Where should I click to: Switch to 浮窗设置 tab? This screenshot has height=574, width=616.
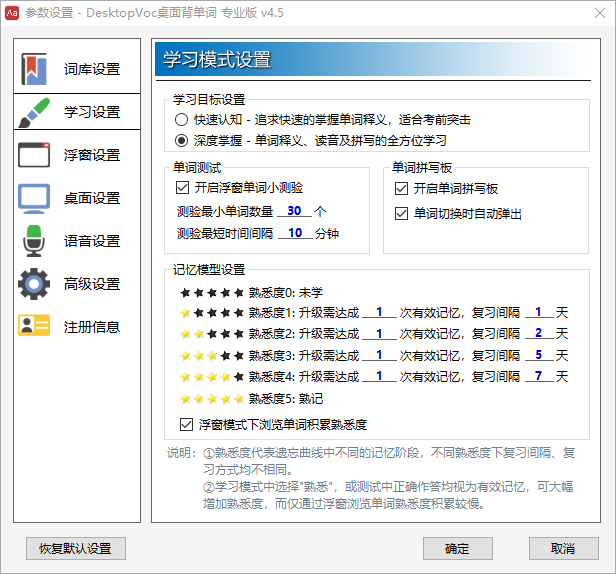[x=77, y=155]
